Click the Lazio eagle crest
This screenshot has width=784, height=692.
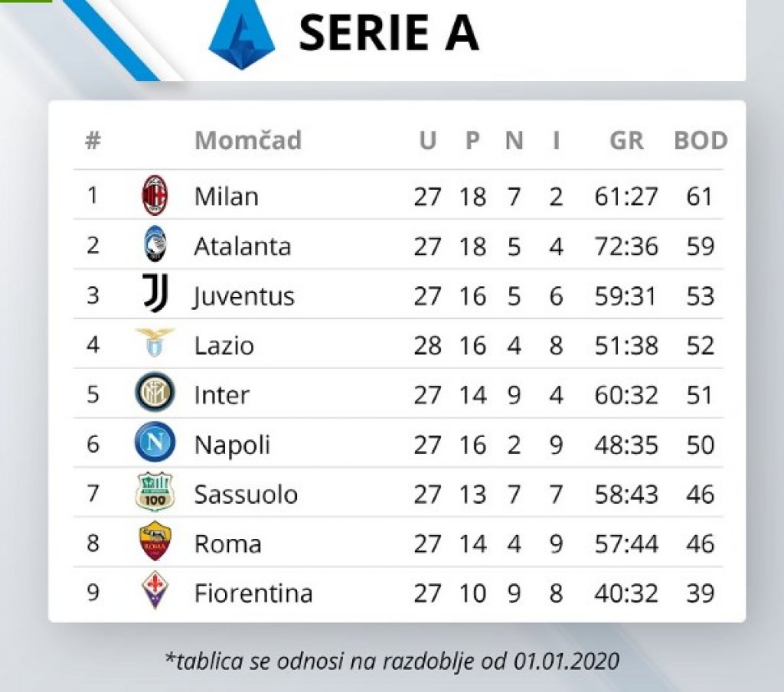pos(155,342)
